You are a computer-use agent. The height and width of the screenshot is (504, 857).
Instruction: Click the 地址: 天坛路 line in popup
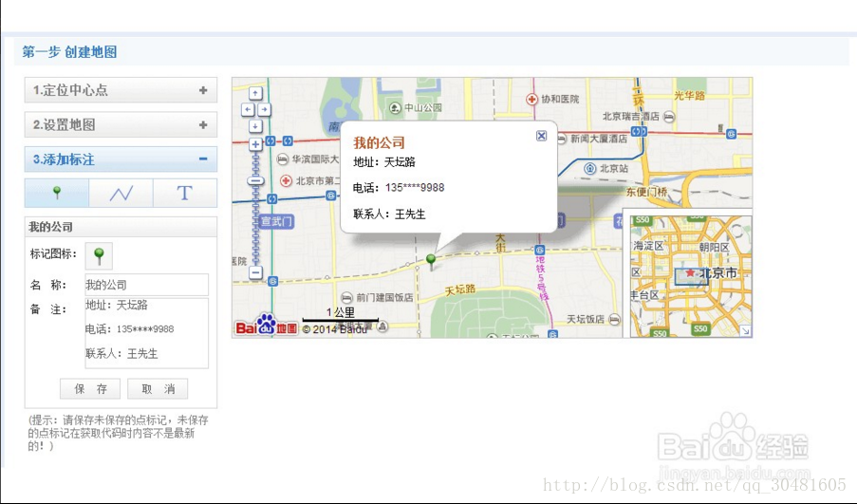384,161
